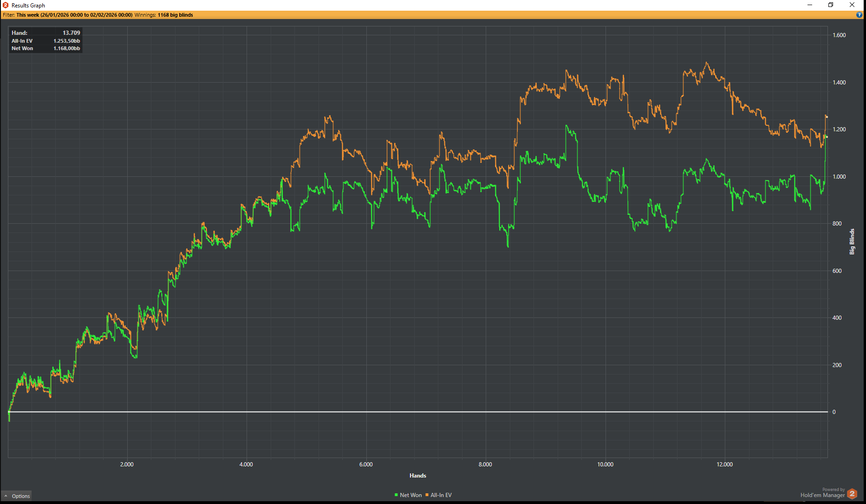Click the green Net Won legend swatch
The width and height of the screenshot is (866, 504).
pos(396,495)
